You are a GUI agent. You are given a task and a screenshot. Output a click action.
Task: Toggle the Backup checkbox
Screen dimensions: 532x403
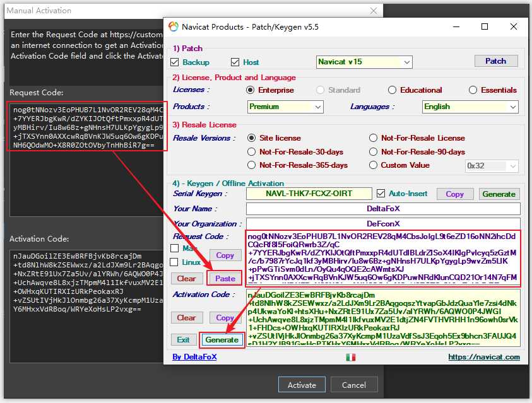(175, 62)
